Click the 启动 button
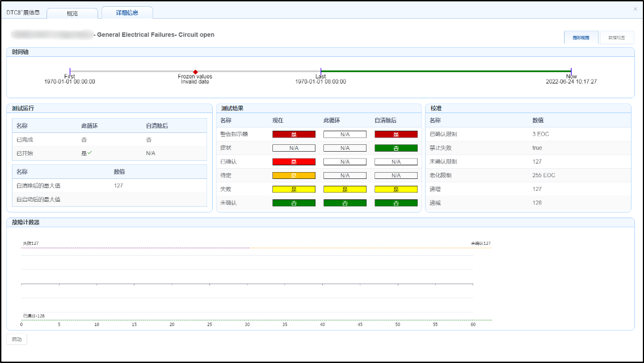644x363 pixels. (17, 339)
